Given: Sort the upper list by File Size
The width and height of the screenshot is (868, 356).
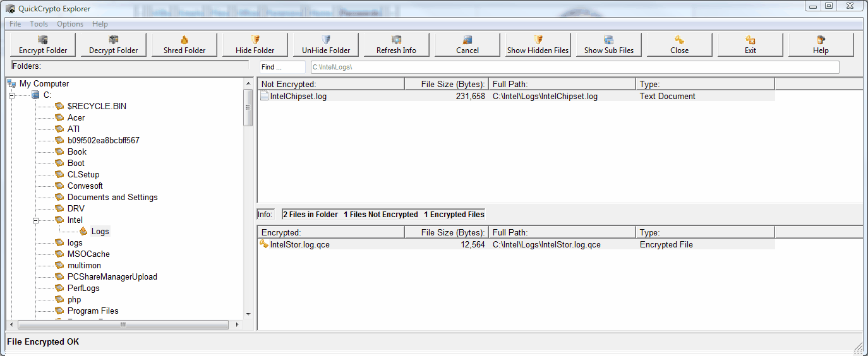Looking at the screenshot, I should pyautogui.click(x=447, y=84).
